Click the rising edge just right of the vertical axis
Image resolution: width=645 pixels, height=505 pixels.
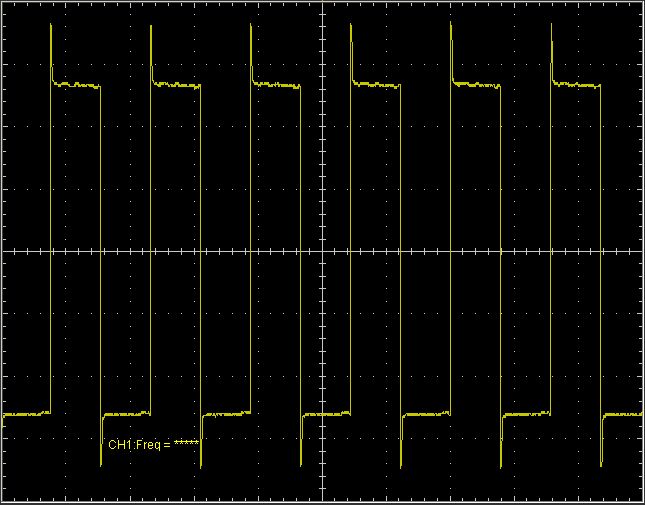[x=350, y=252]
